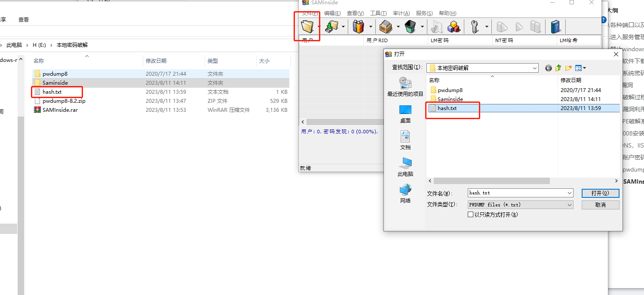Select 此电脑 in the dialog places bar
Image resolution: width=644 pixels, height=295 pixels.
click(x=405, y=167)
